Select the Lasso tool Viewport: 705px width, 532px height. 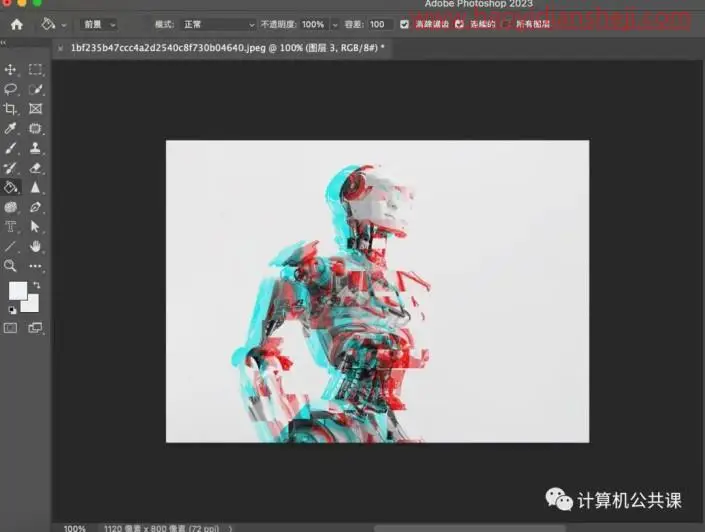click(x=10, y=89)
